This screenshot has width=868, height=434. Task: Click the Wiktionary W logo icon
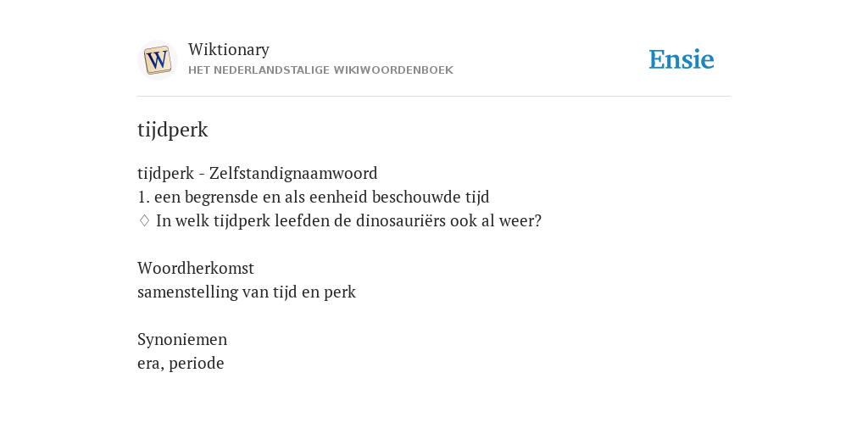(x=158, y=60)
